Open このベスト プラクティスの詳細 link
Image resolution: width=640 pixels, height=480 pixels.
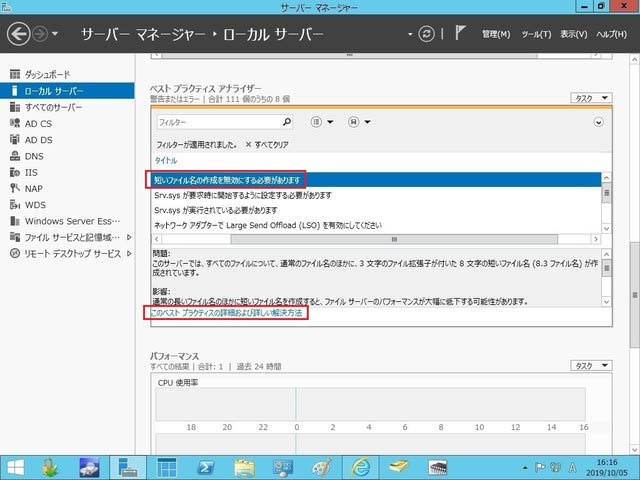(x=226, y=313)
